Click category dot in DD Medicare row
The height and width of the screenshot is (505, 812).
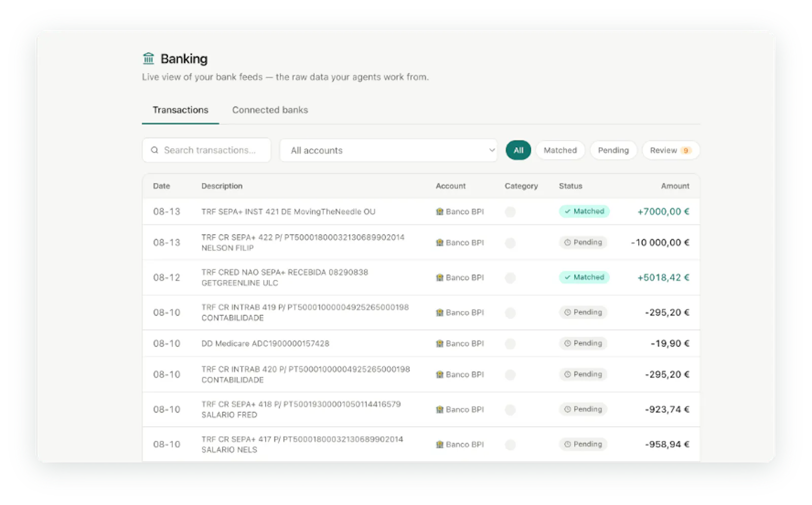510,344
